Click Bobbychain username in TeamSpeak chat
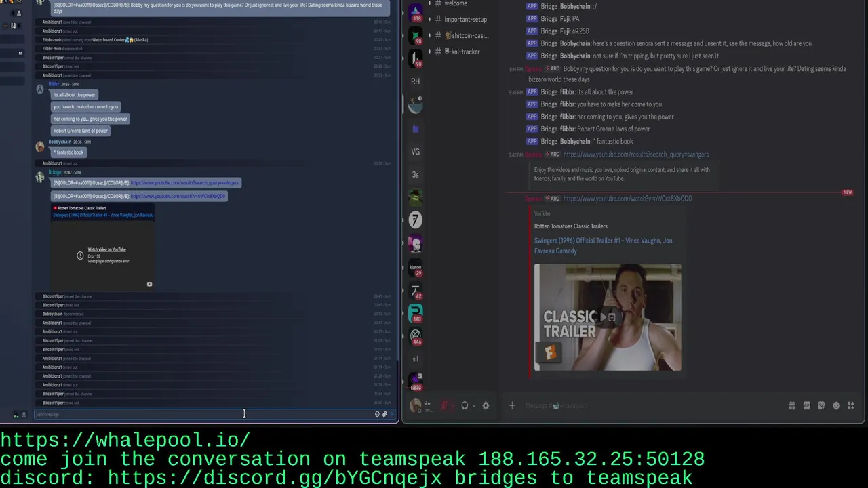The width and height of the screenshot is (868, 488). [60, 142]
